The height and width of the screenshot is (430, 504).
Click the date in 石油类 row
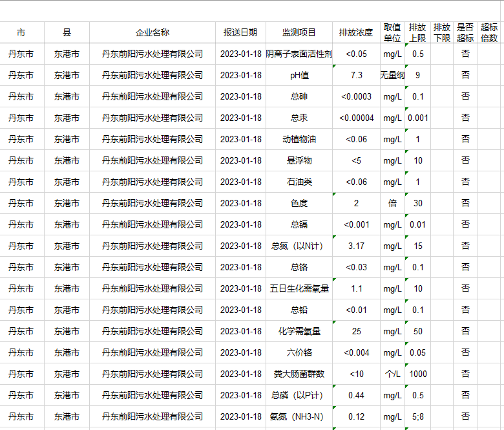tap(241, 182)
